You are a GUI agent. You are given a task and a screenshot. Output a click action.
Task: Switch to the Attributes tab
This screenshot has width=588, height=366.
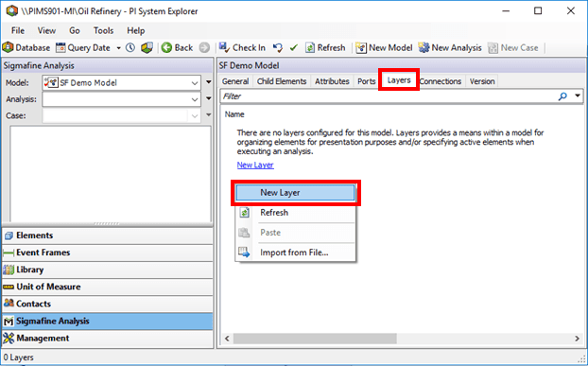pos(332,81)
